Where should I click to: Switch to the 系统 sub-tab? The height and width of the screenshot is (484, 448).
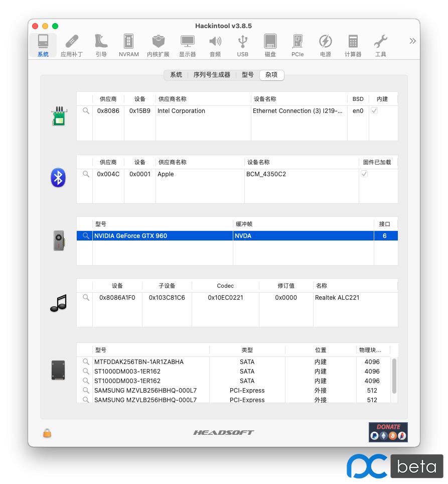point(176,75)
